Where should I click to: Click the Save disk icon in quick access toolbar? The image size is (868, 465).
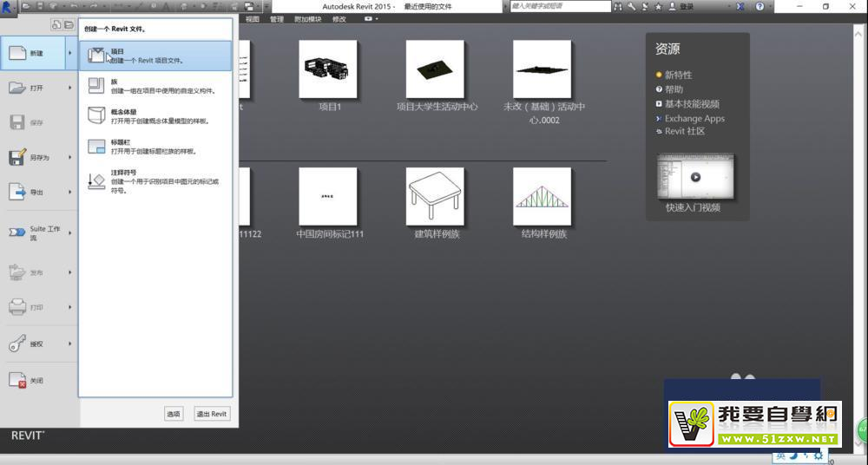coord(41,7)
